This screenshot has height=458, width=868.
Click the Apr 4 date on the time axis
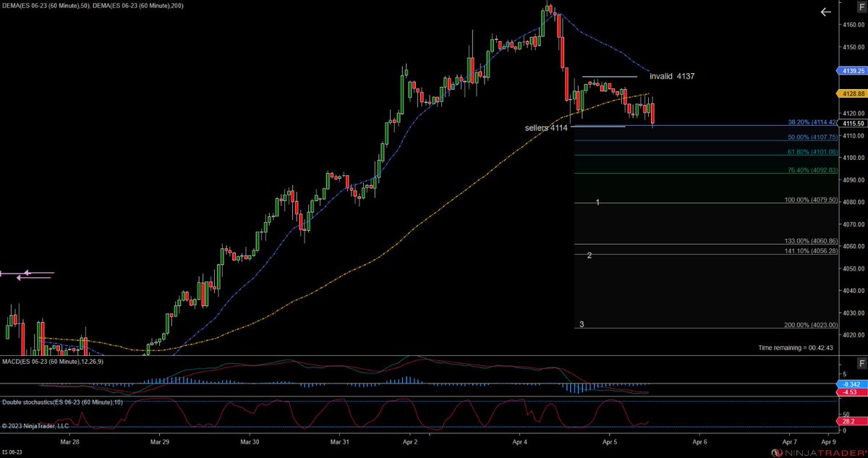pyautogui.click(x=519, y=441)
